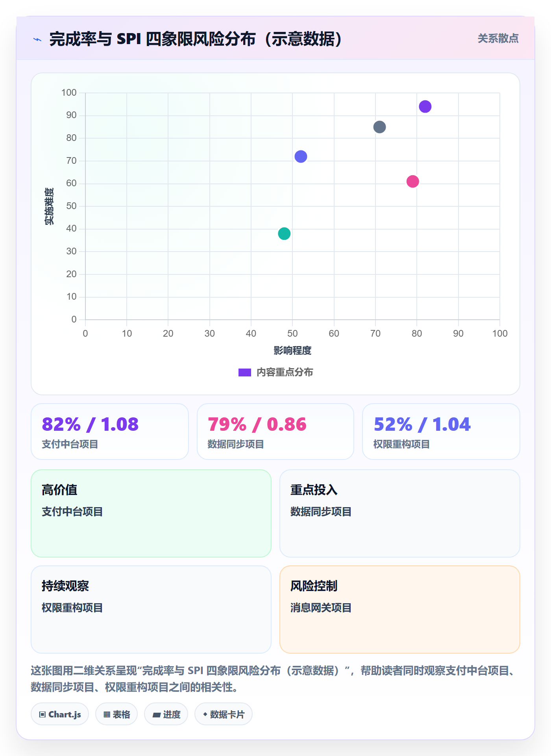This screenshot has height=756, width=551.
Task: Select the 风险控制 quadrant card
Action: (x=400, y=610)
